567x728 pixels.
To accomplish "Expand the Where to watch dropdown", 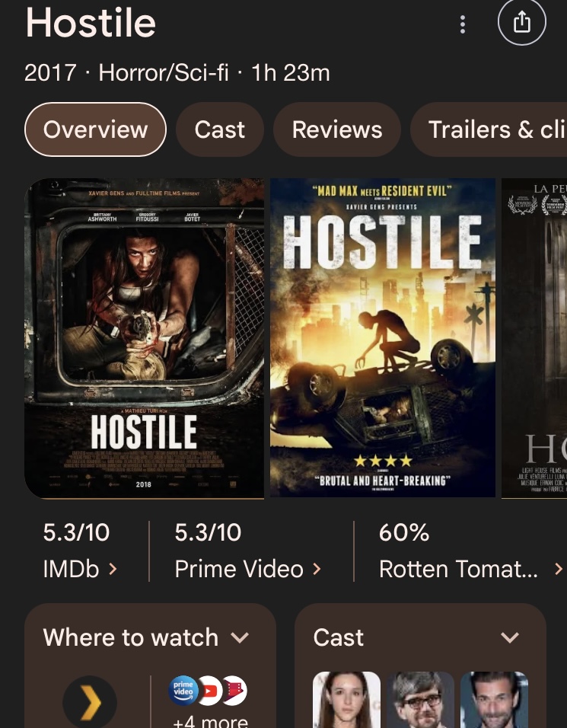I will click(x=240, y=637).
